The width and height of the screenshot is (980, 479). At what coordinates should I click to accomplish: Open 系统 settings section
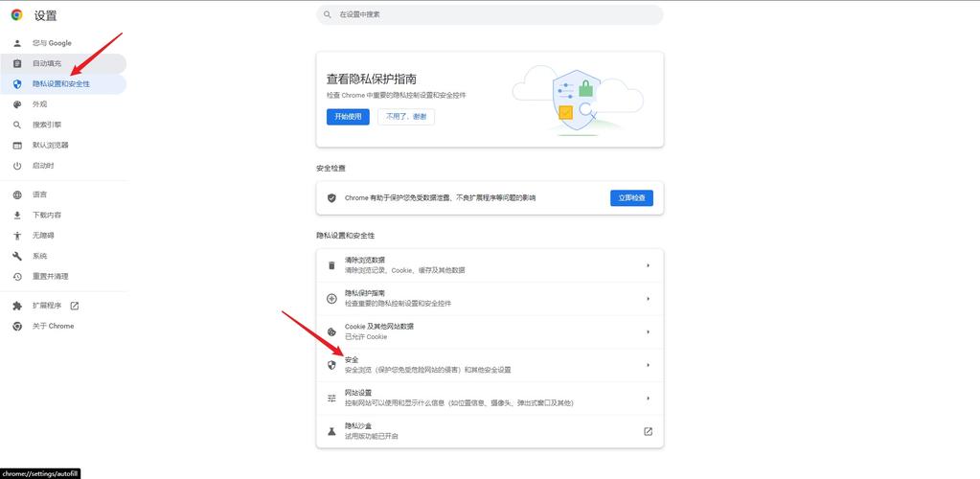click(63, 257)
